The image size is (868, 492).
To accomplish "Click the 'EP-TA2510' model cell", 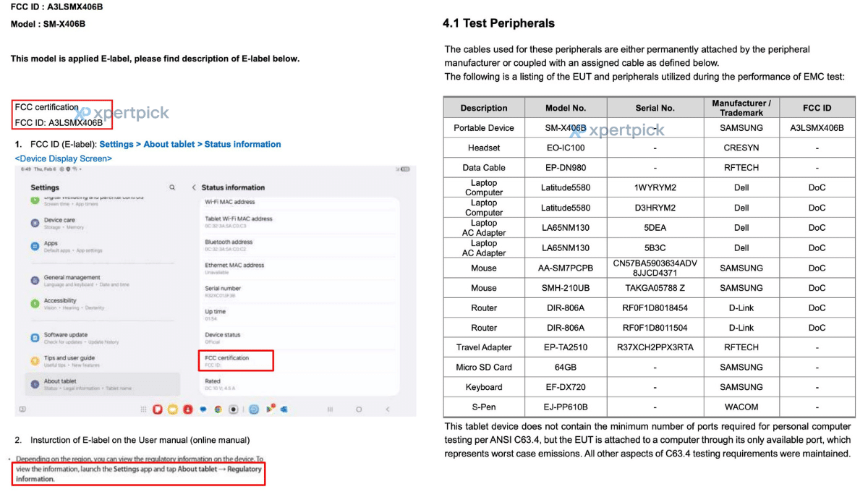I will tap(566, 347).
